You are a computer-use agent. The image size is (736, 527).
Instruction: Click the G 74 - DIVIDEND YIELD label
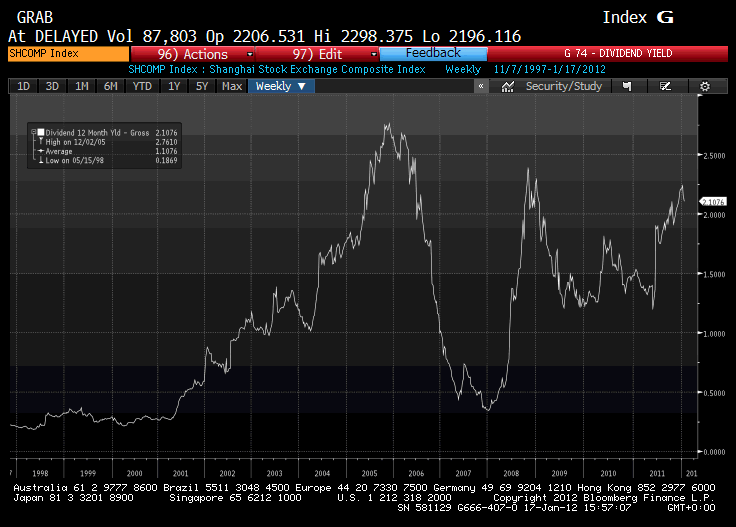coord(618,53)
